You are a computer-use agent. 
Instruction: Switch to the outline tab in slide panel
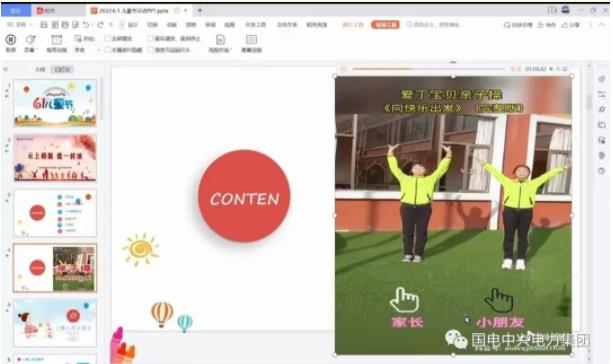(40, 70)
